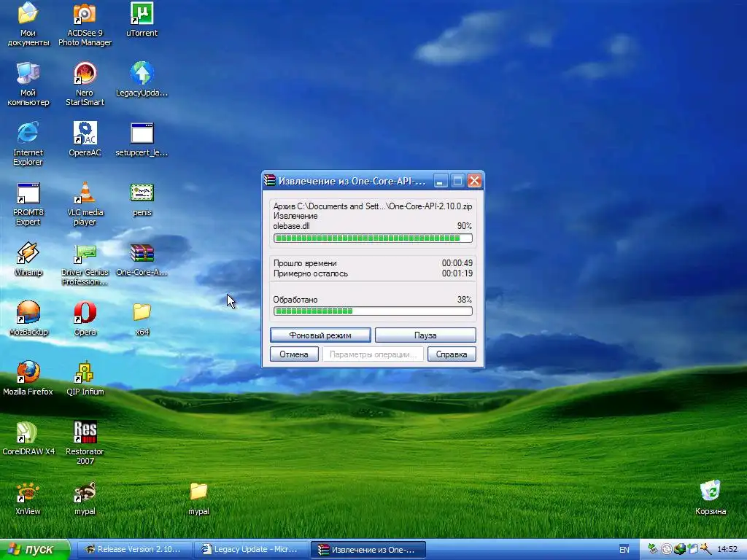Cancel extraction with Отмена button
This screenshot has height=560, width=747.
pos(294,354)
